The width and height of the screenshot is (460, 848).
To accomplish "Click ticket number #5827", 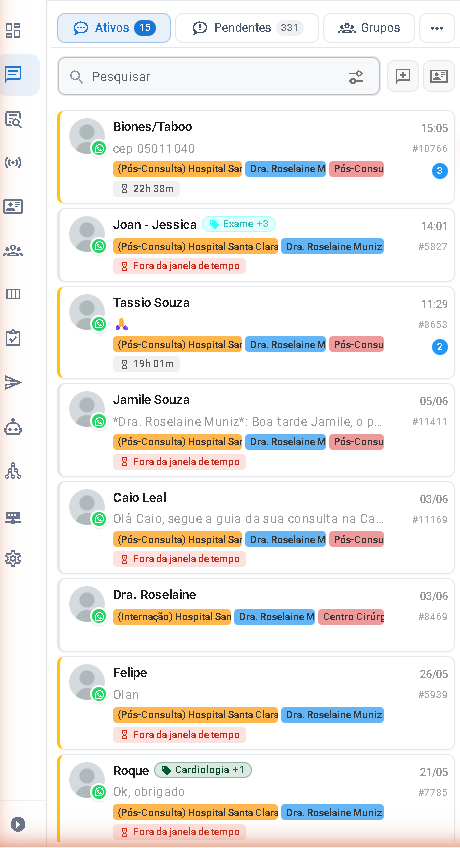I will (x=432, y=247).
